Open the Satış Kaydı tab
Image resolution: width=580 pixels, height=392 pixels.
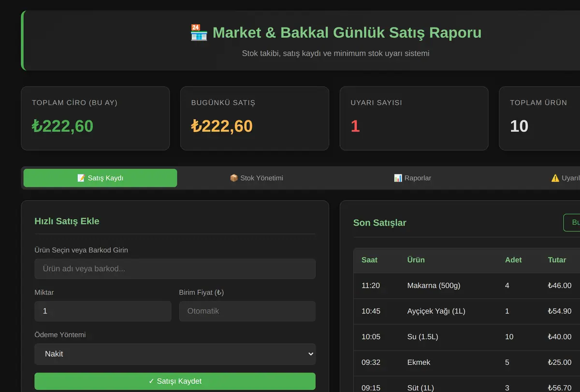100,178
